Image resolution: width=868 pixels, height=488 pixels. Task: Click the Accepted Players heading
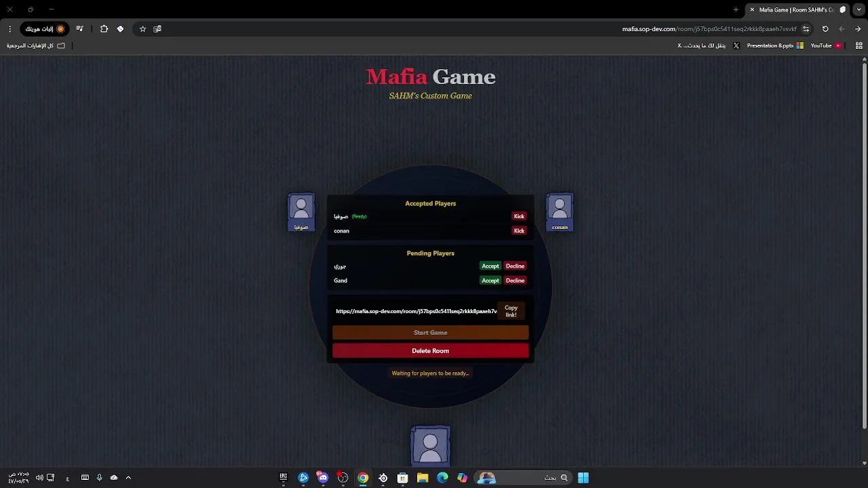click(x=431, y=203)
